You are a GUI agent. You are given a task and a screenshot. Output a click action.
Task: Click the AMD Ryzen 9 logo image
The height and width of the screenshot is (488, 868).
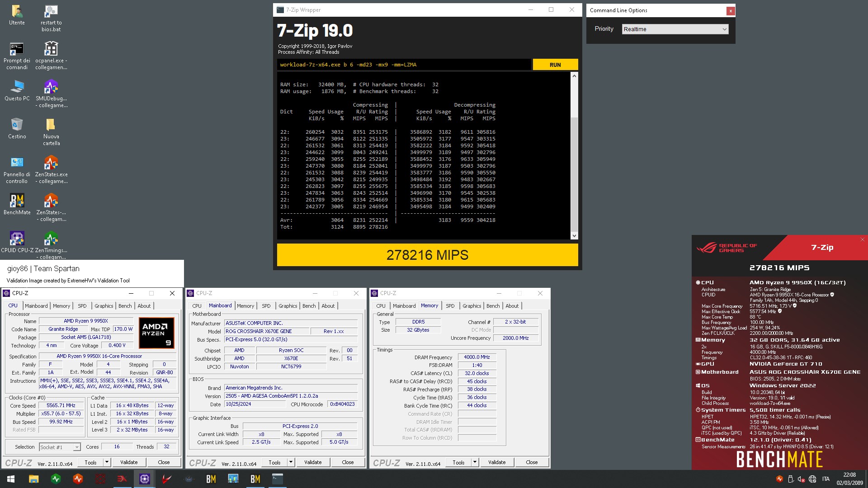[156, 333]
